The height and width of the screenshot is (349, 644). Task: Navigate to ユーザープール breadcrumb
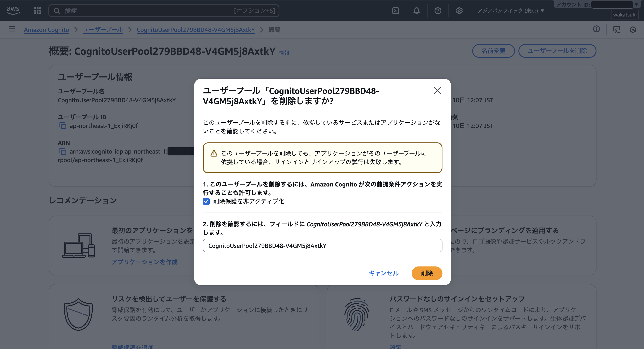pos(103,30)
